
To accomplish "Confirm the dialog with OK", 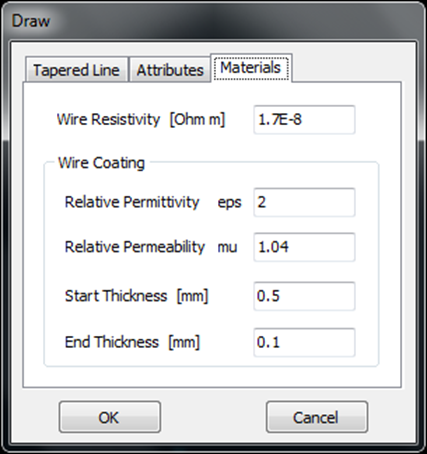I will pos(110,417).
